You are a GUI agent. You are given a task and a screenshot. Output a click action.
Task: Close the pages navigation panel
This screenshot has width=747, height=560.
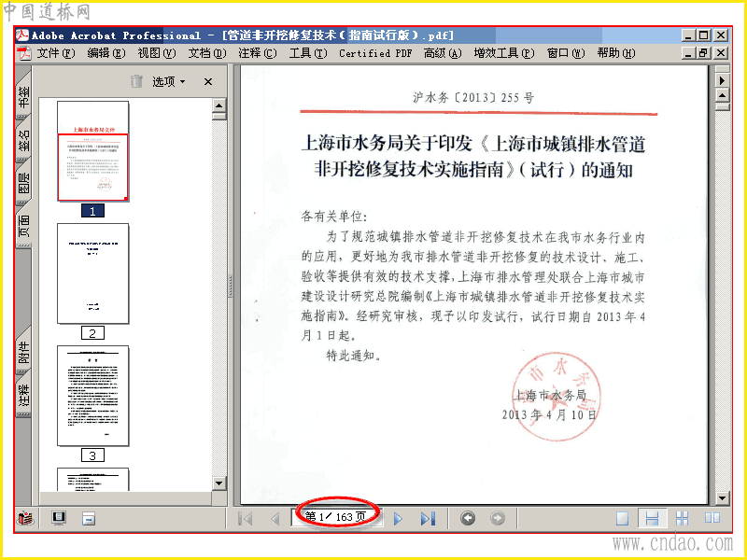point(208,82)
